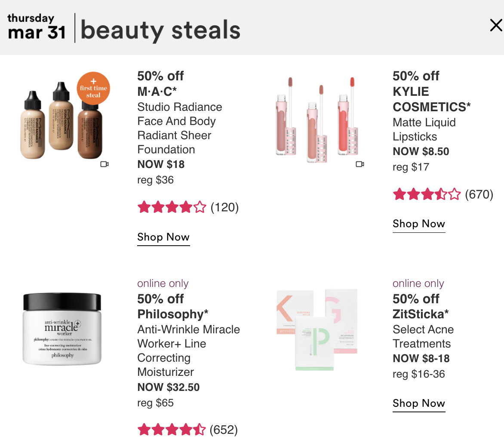The height and width of the screenshot is (439, 504).
Task: Click the orange first time steal badge
Action: pos(93,88)
